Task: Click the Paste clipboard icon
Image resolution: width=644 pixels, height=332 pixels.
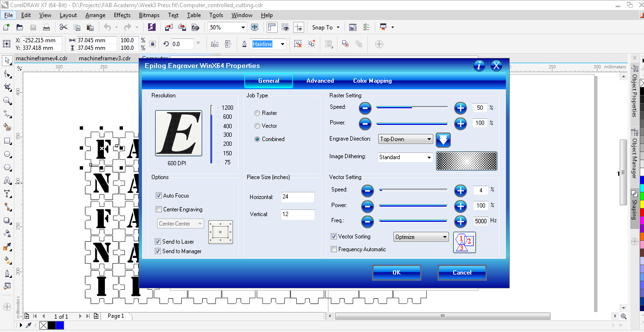Action: pos(90,27)
